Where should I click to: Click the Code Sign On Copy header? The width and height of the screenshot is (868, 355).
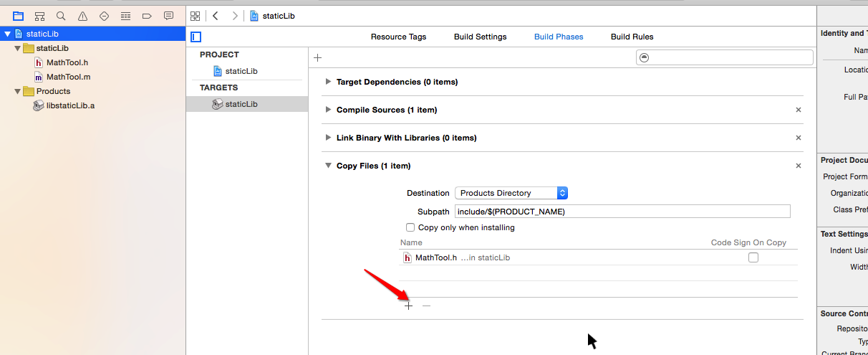tap(748, 242)
